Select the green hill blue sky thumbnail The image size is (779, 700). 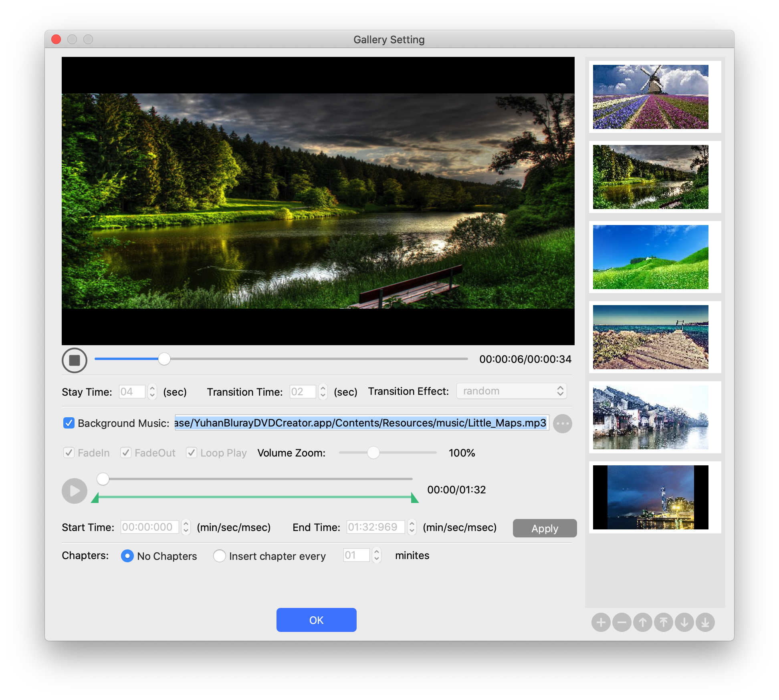coord(650,257)
